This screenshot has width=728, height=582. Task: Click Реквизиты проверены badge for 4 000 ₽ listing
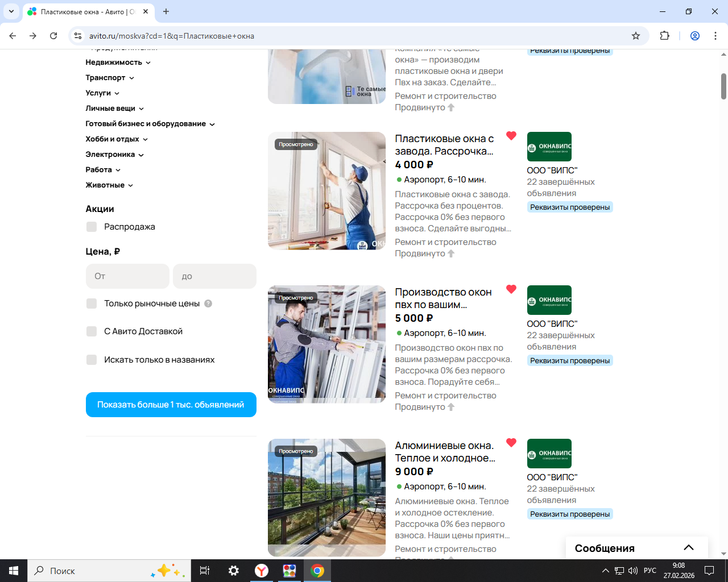point(570,207)
